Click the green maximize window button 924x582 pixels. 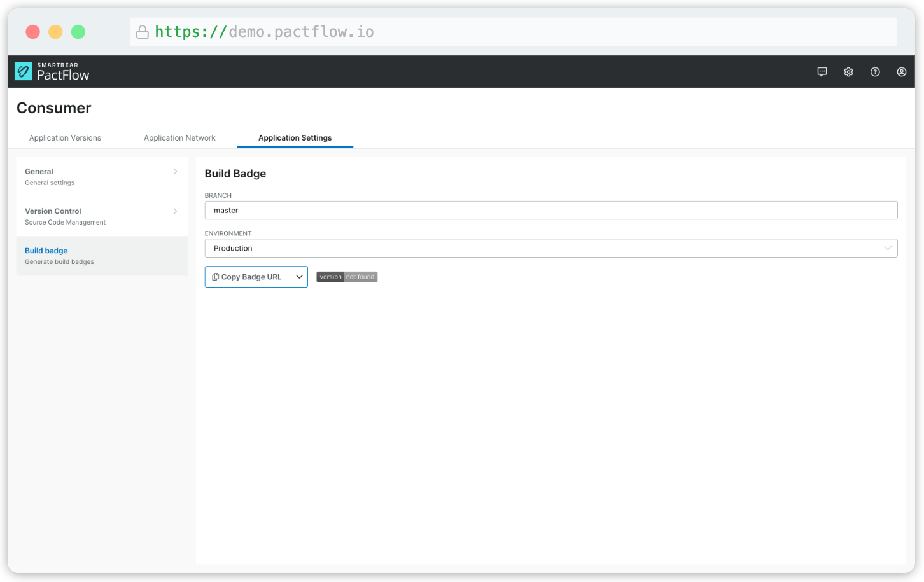(78, 32)
